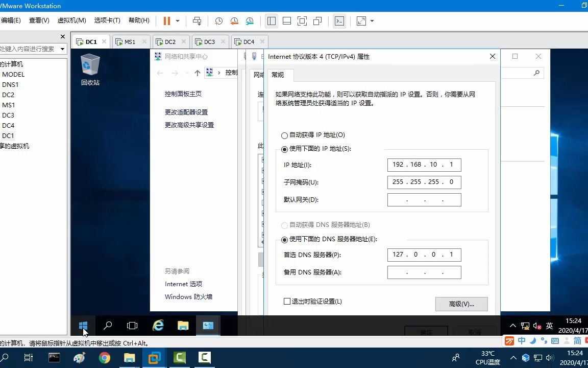Screen dimensions: 588x368
Task: Open the library search filter dropdown
Action: tap(63, 49)
